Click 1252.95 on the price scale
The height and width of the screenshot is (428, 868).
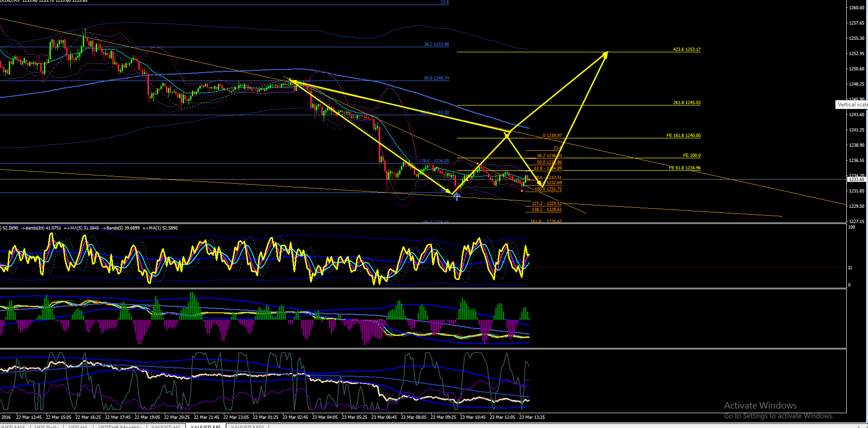[x=856, y=54]
